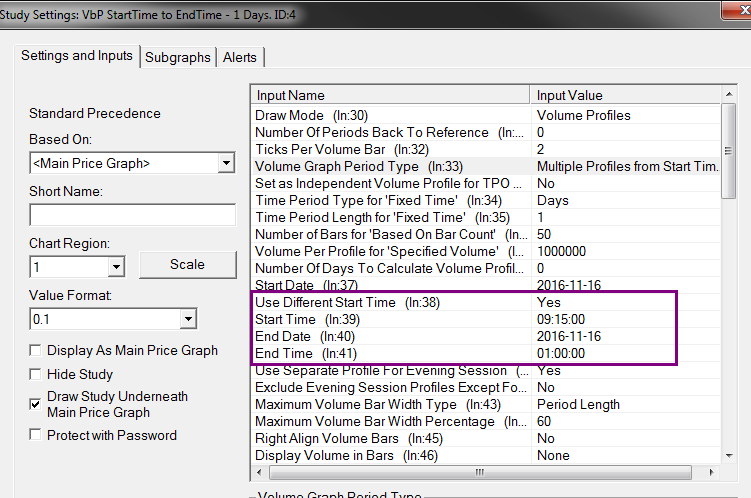This screenshot has width=751, height=498.
Task: Open the Chart Region dropdown arrow
Action: 116,267
